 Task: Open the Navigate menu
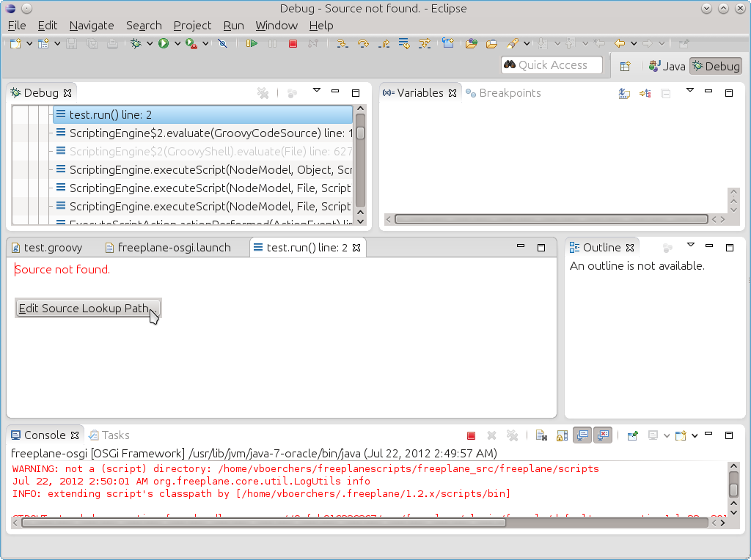[x=92, y=25]
